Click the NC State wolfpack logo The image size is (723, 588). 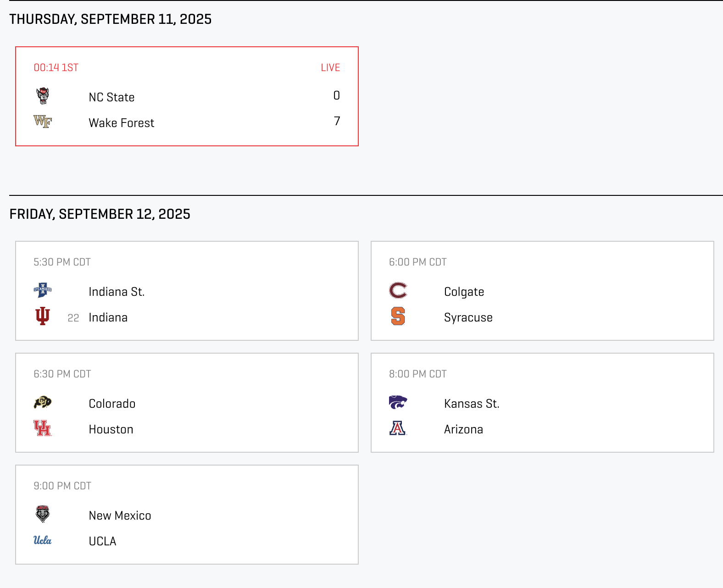43,96
